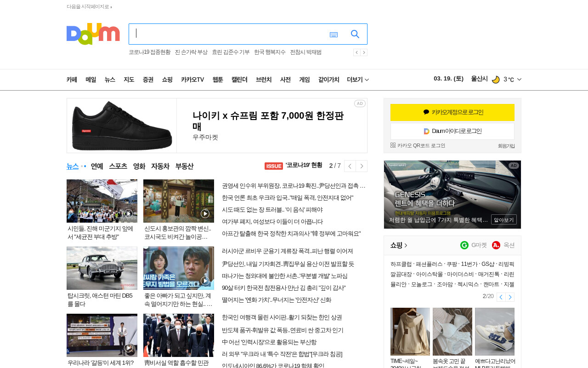The height and width of the screenshot is (368, 588).
Task: Open the 게임 menu item
Action: (305, 80)
